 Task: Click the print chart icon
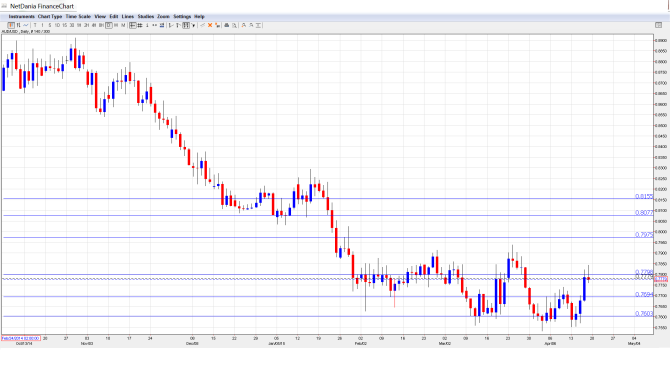click(226, 25)
